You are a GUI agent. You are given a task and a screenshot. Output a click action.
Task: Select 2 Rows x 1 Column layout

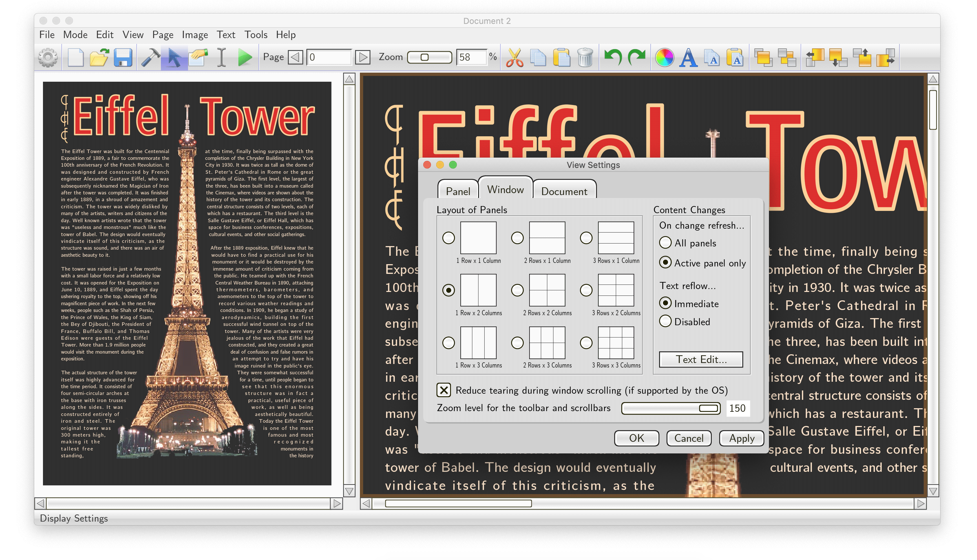point(517,238)
